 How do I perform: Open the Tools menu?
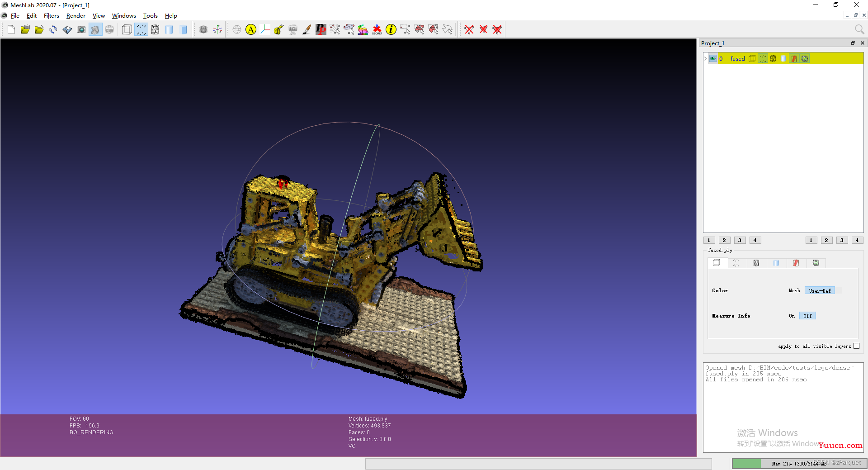pyautogui.click(x=151, y=16)
